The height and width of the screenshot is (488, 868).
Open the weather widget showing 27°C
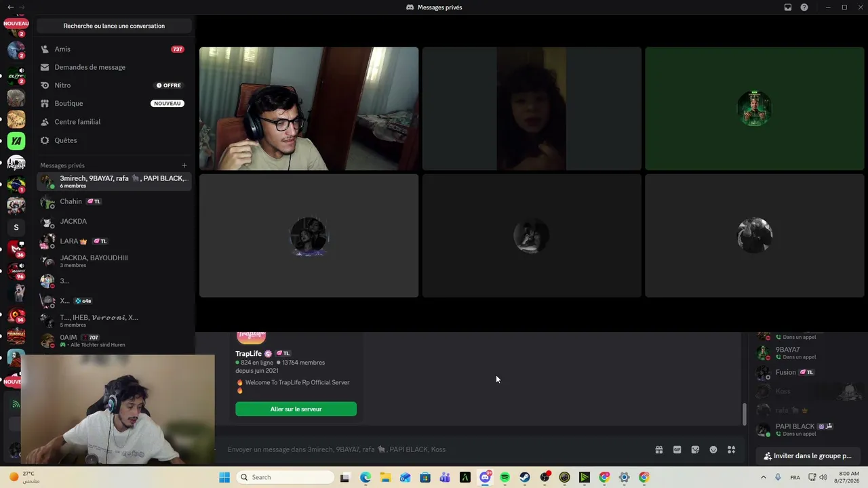[x=24, y=477]
